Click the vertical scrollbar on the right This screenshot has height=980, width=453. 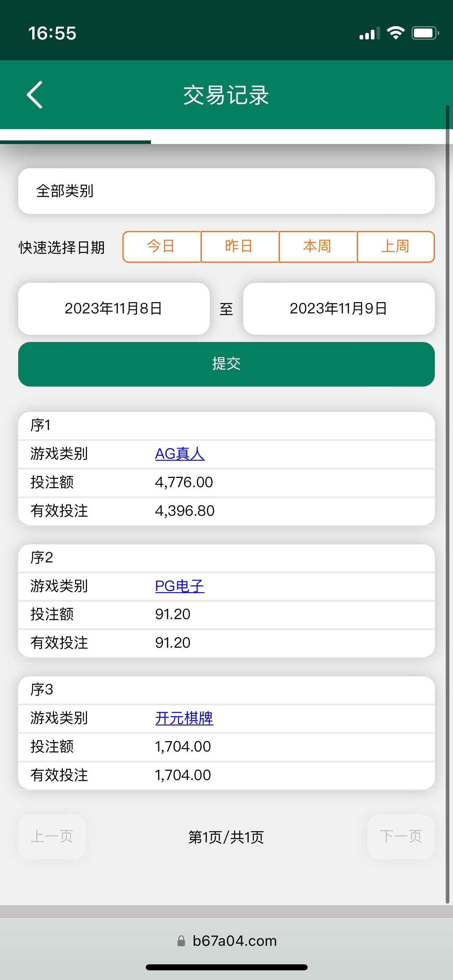pyautogui.click(x=447, y=503)
